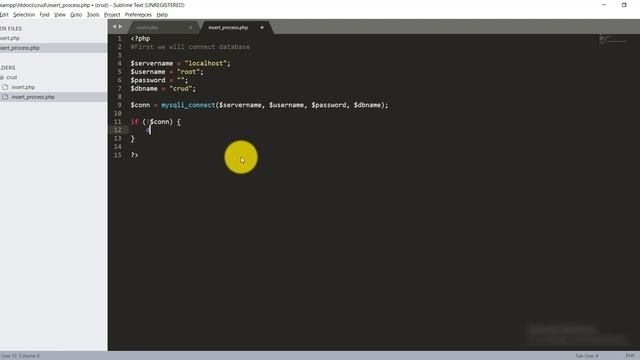Open the Project menu
The image size is (640, 360).
[112, 15]
